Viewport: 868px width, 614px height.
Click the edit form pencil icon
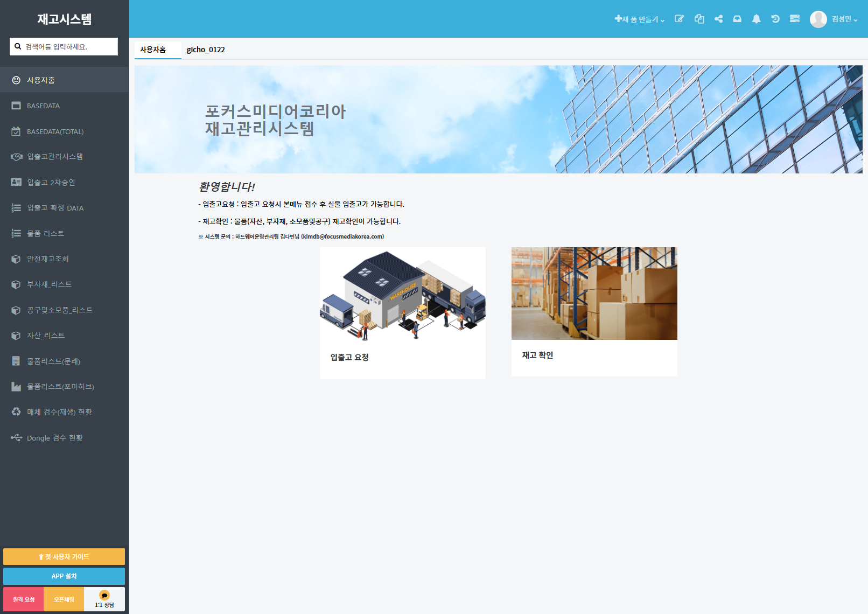[x=680, y=19]
